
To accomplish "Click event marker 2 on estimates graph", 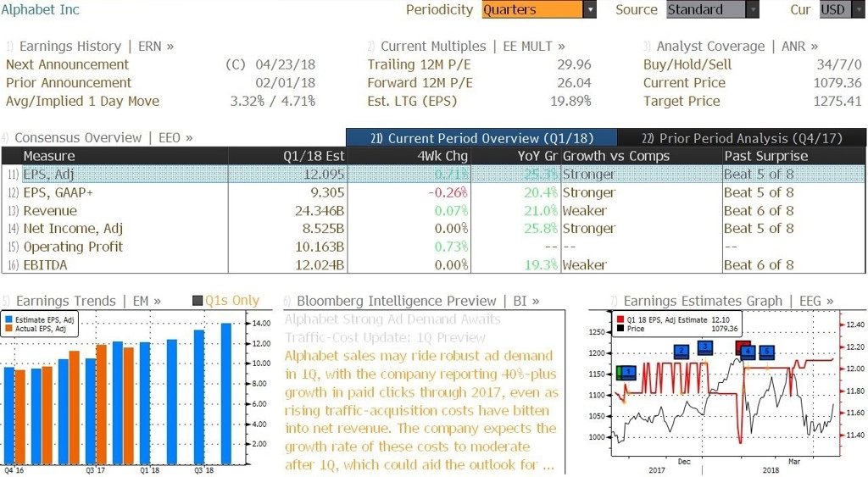I will click(682, 351).
